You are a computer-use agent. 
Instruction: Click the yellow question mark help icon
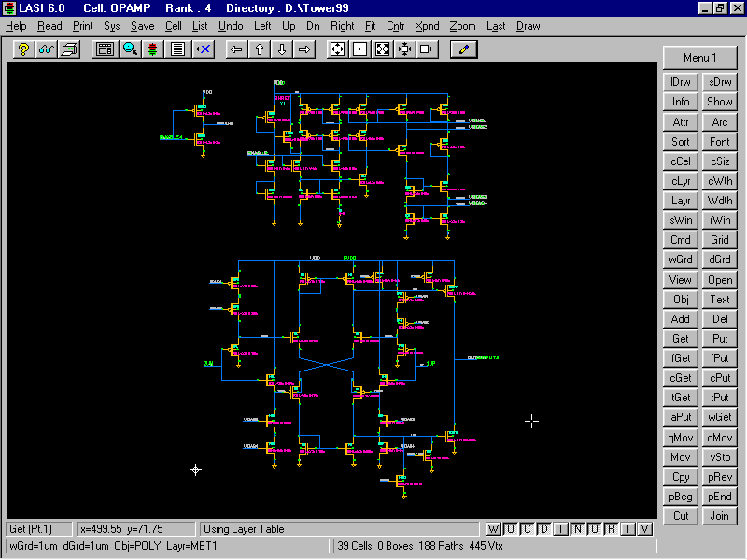coord(23,49)
